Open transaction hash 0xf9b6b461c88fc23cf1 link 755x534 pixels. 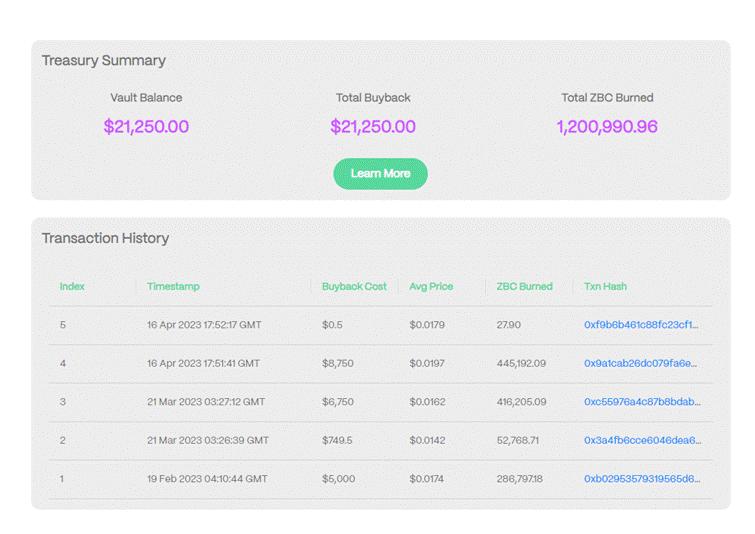[x=641, y=325]
